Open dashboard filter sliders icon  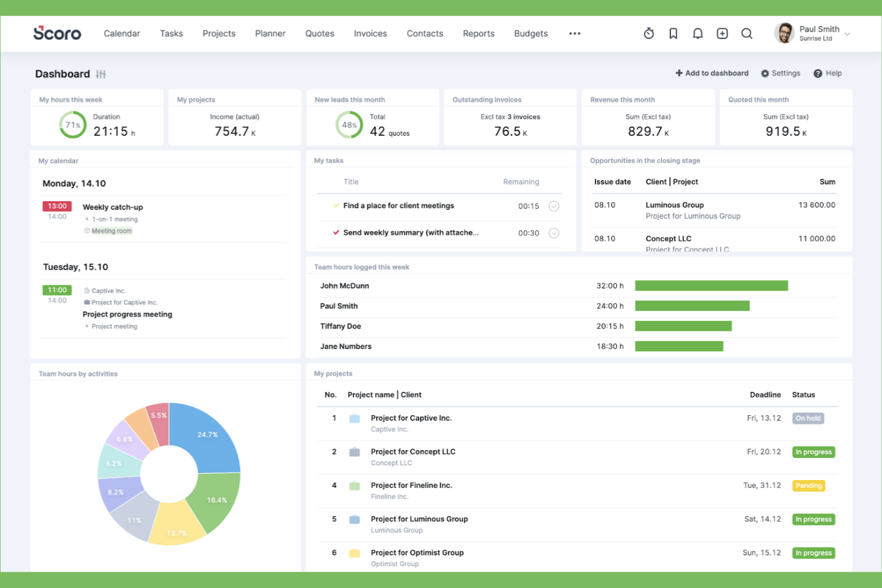click(x=101, y=74)
